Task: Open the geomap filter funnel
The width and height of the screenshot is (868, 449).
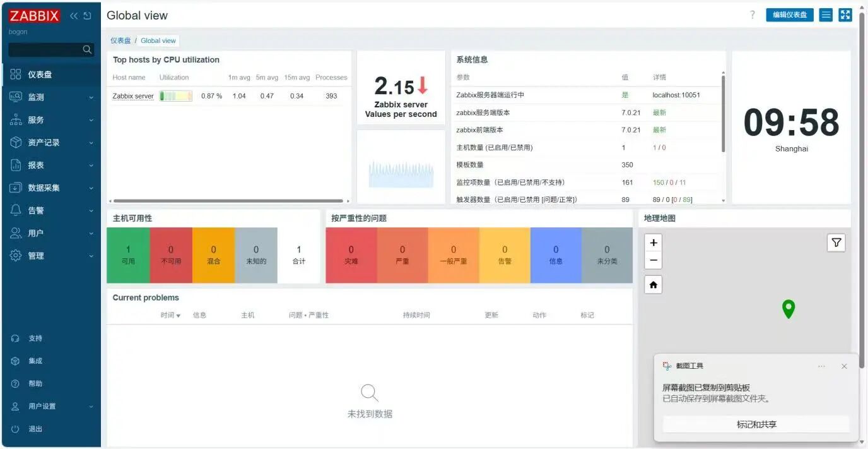Action: point(836,242)
